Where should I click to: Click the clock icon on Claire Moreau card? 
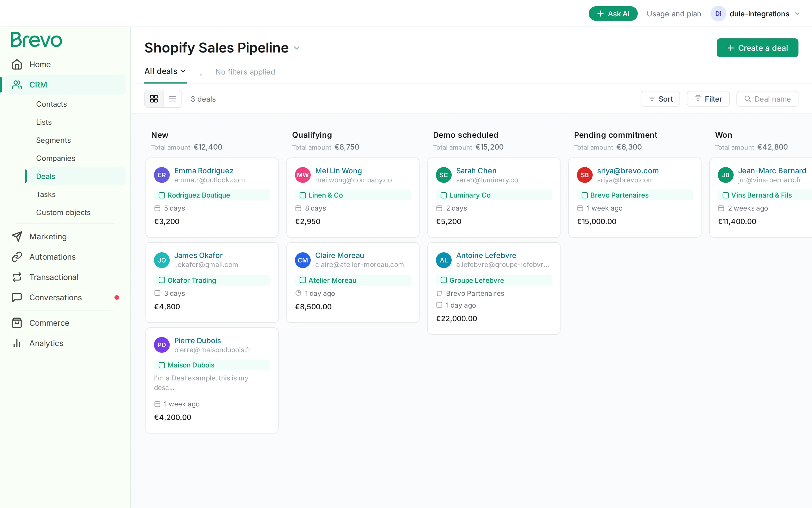click(x=298, y=293)
